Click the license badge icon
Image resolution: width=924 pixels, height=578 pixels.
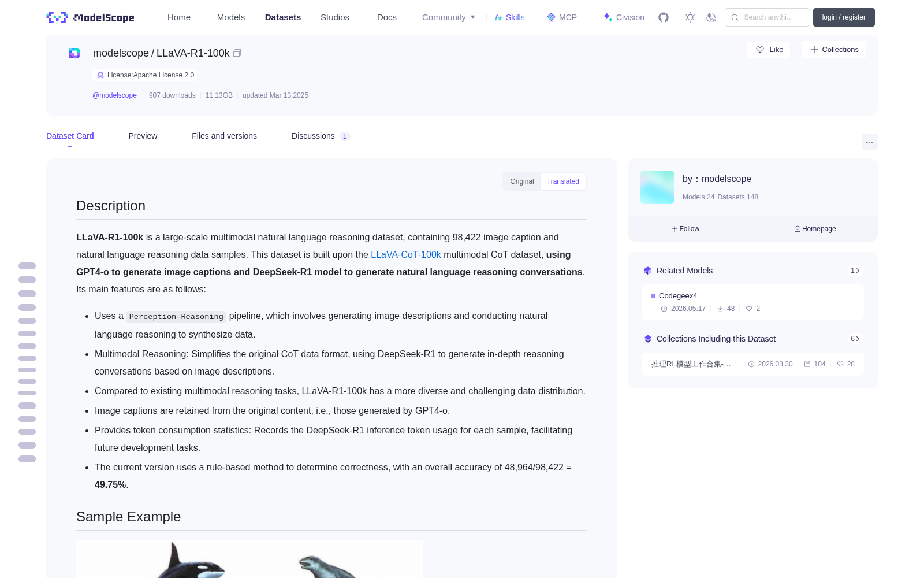[100, 75]
